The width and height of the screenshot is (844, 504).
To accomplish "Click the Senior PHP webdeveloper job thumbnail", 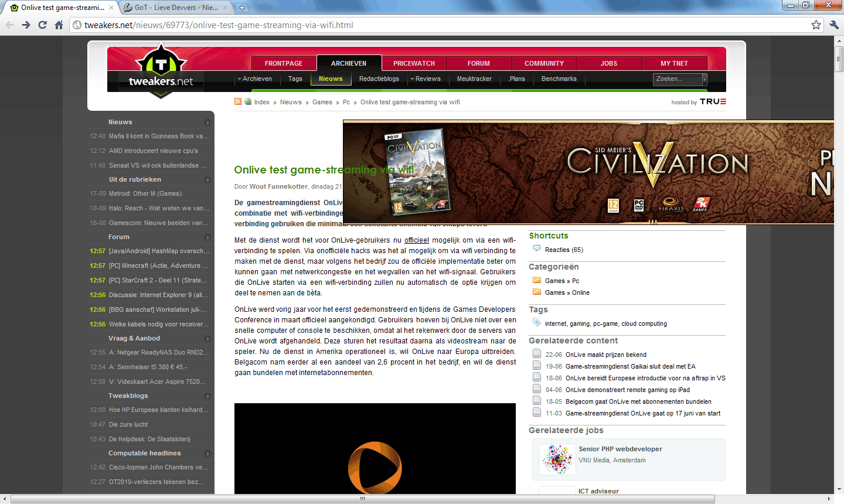I will 557,459.
